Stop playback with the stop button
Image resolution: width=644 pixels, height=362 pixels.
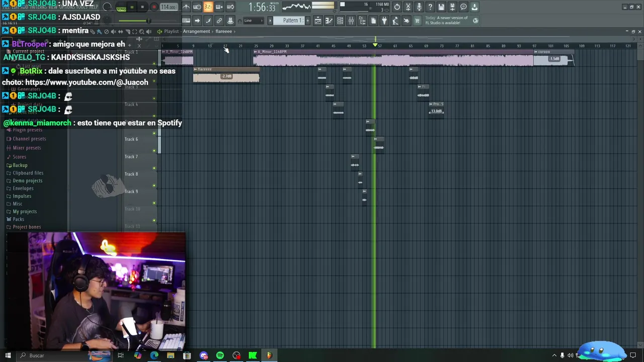tap(143, 8)
